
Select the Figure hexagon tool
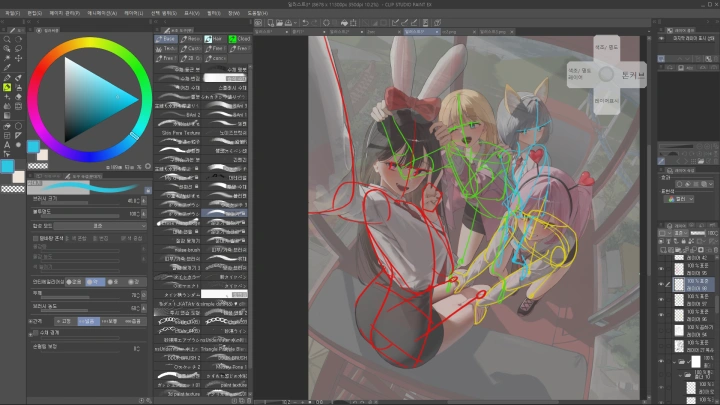point(18,126)
